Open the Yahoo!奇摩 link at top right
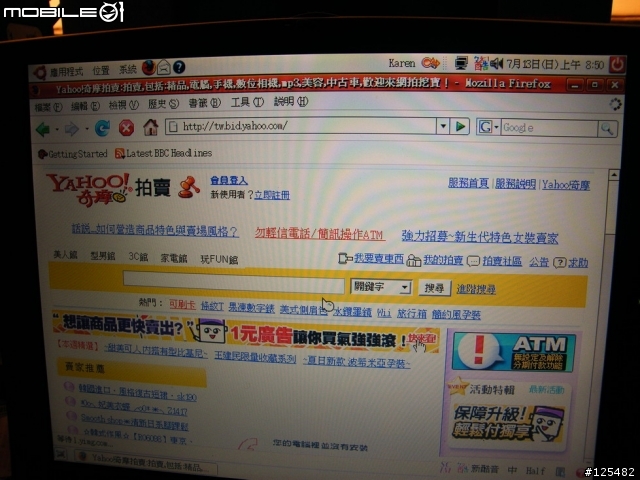 (566, 185)
